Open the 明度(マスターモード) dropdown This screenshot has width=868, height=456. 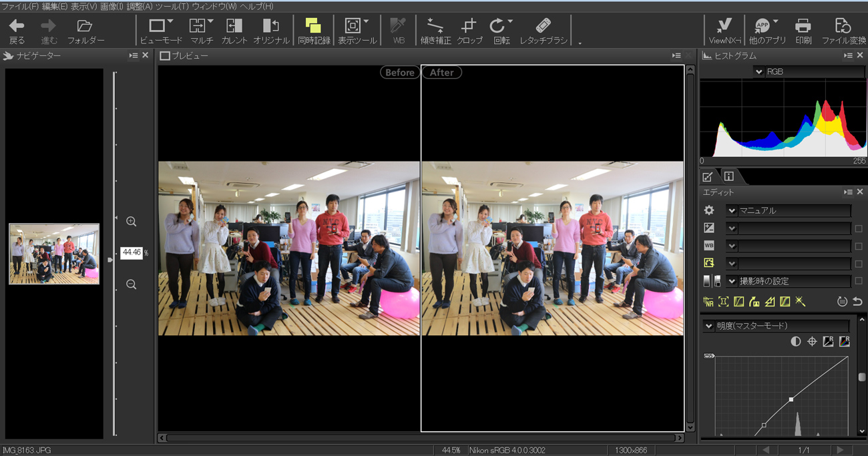click(x=709, y=326)
